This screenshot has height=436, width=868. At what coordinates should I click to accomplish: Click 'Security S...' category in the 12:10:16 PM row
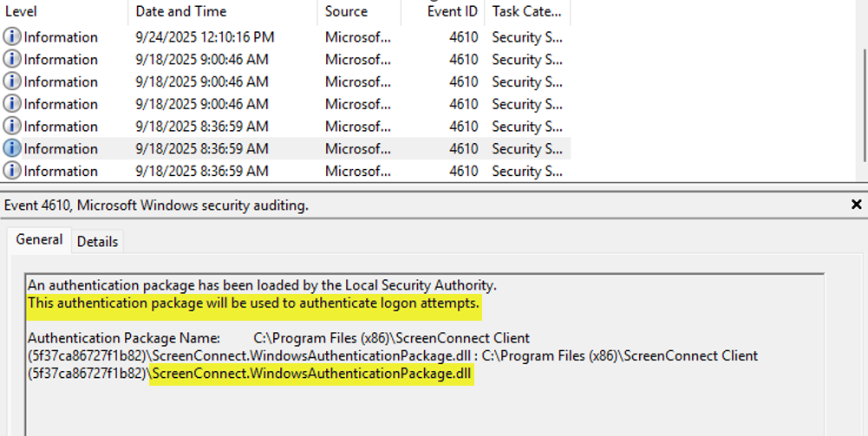tap(527, 37)
